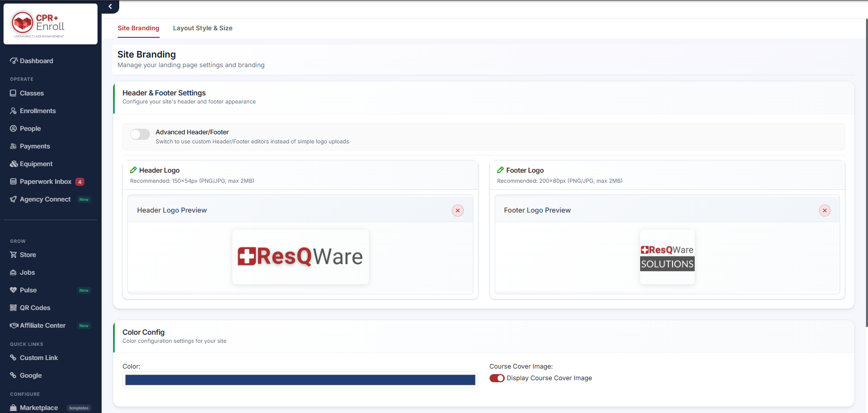
Task: Open the blue site color picker bar
Action: click(300, 380)
